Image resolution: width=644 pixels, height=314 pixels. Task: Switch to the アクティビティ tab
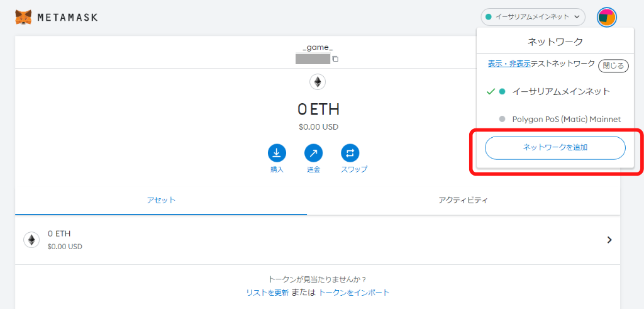(x=464, y=200)
